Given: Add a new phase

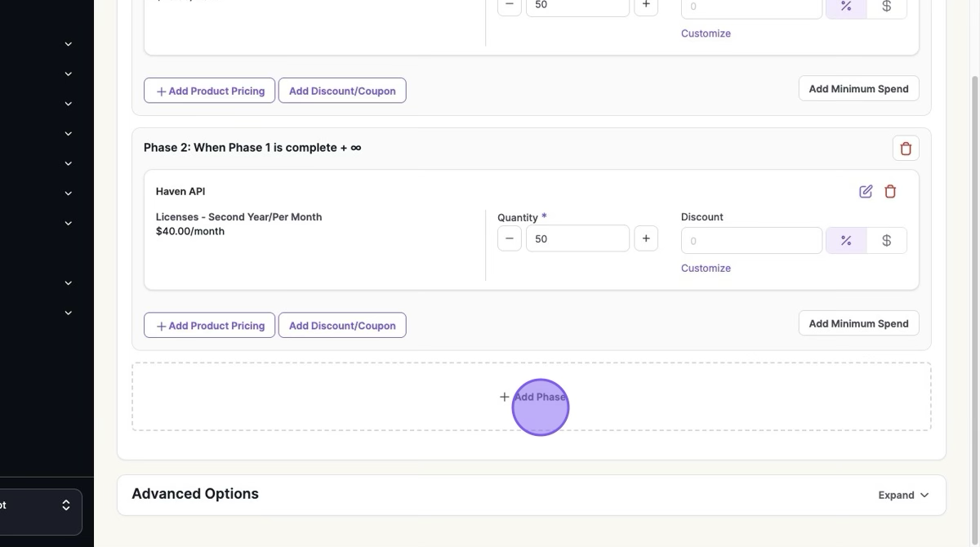Looking at the screenshot, I should [532, 397].
